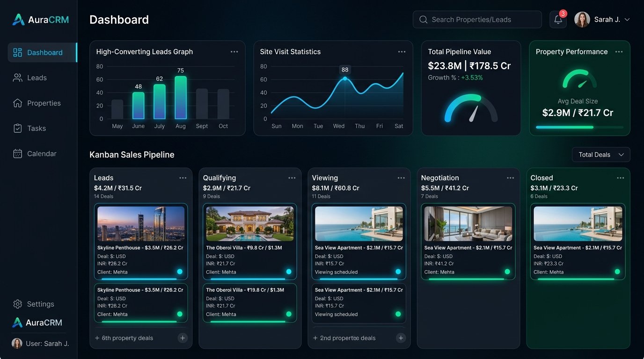Open the Qualifying column options menu
Viewport: 644px width, 359px height.
(292, 178)
